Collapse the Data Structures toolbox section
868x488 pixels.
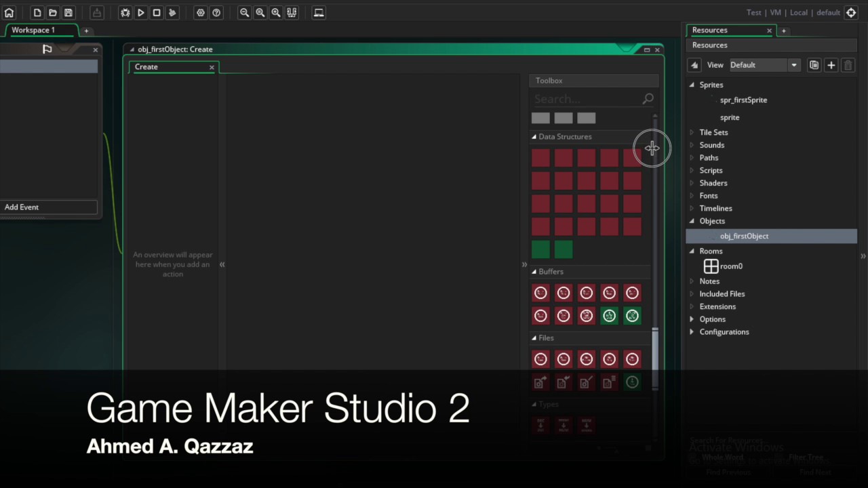(534, 137)
